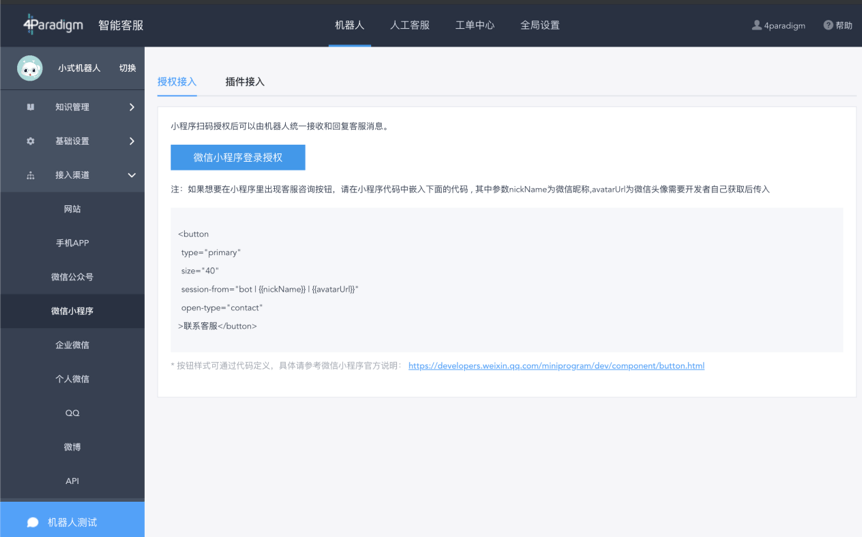Click the 知识管理 menu label

click(72, 107)
